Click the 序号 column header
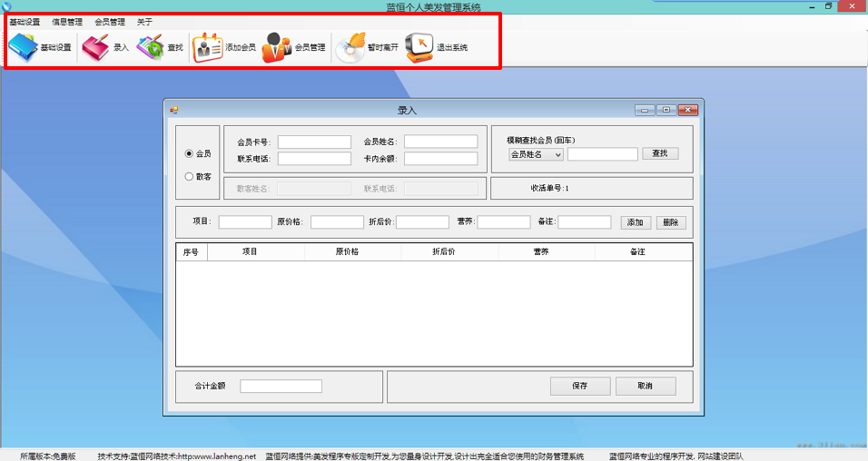 [192, 251]
